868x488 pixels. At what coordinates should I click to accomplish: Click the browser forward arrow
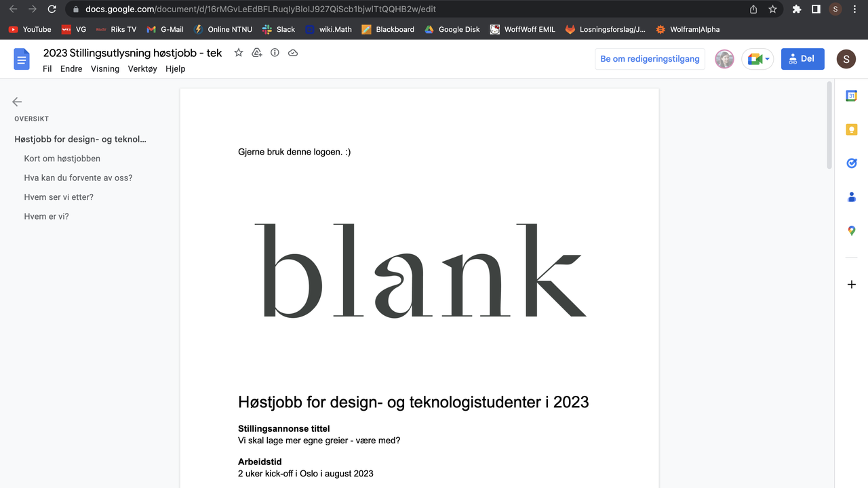pos(33,9)
